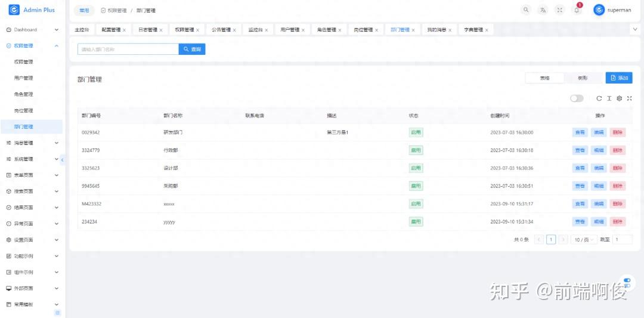Close the 我的消息 tab

tap(450, 30)
